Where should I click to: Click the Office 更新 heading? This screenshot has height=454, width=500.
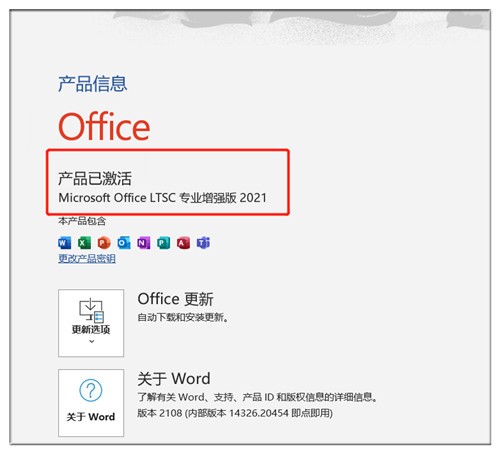pyautogui.click(x=175, y=299)
